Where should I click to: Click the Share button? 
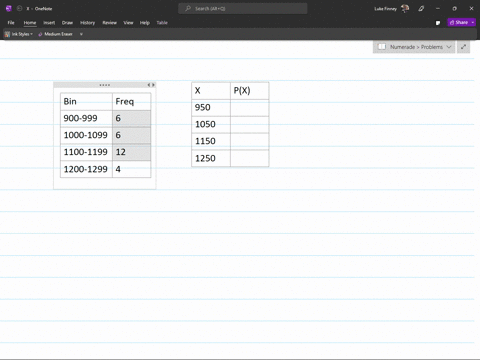click(459, 23)
